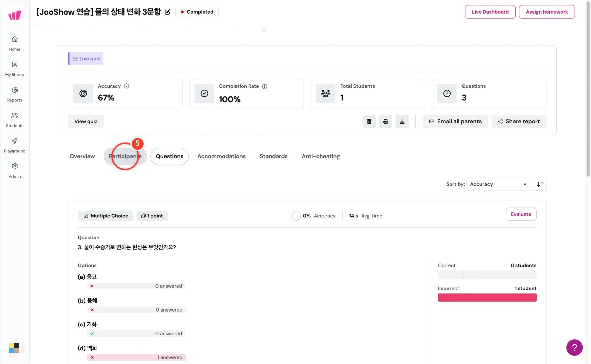Click the page vertical scrollbar
Screen dimensions: 591x364
coord(588,89)
